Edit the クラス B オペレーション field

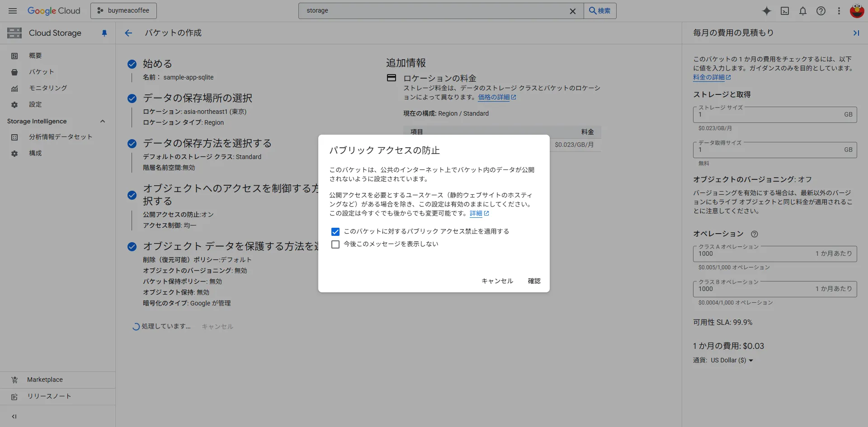pos(775,289)
